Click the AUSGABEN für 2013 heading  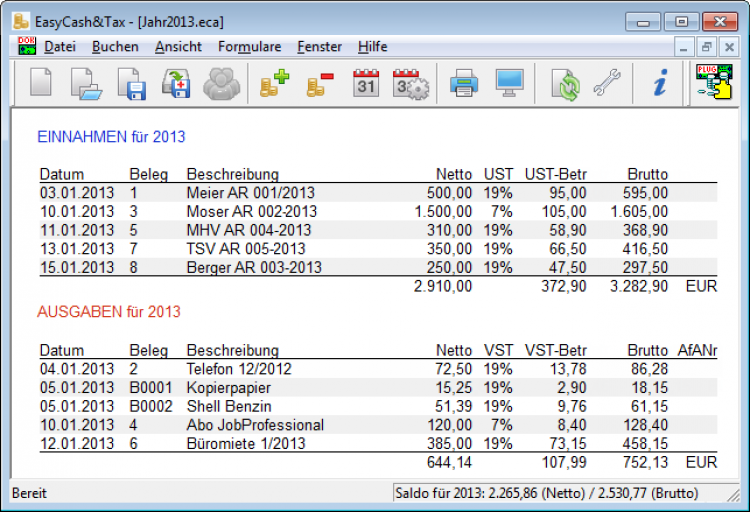tap(109, 312)
